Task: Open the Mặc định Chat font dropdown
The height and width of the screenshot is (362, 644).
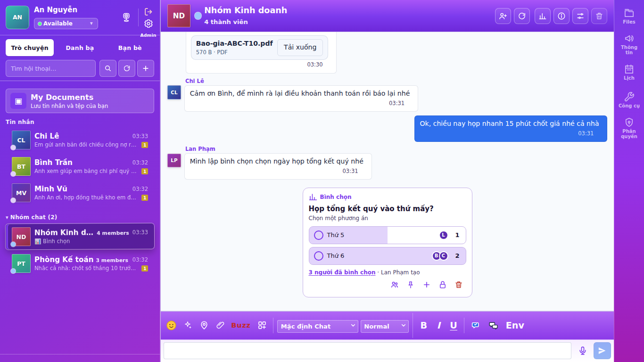Action: pyautogui.click(x=318, y=326)
